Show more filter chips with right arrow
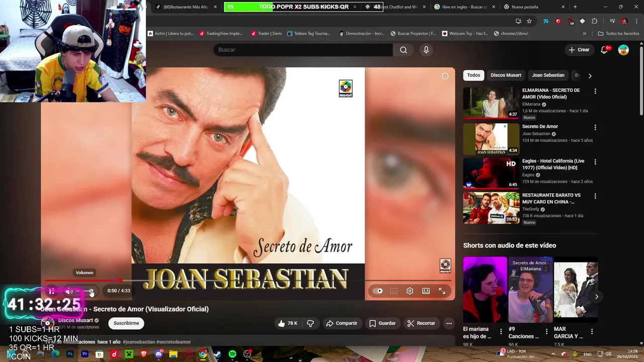 pyautogui.click(x=590, y=76)
